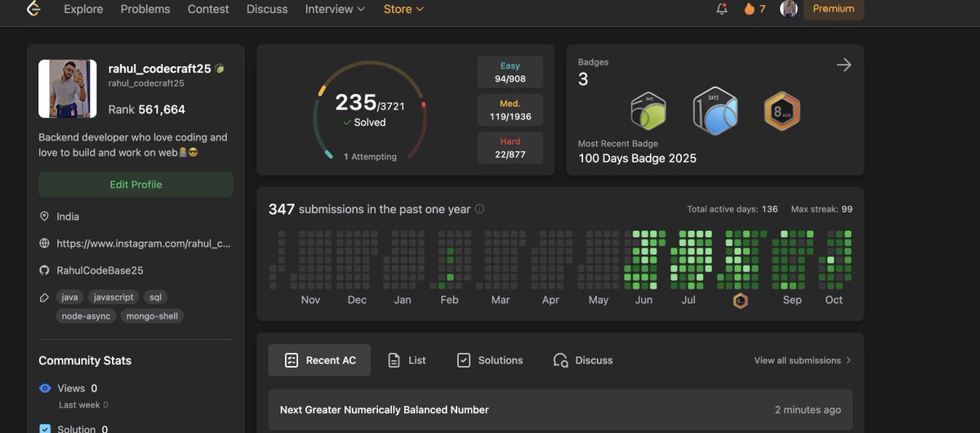This screenshot has width=980, height=433.
Task: Click the website globe icon
Action: (x=44, y=243)
